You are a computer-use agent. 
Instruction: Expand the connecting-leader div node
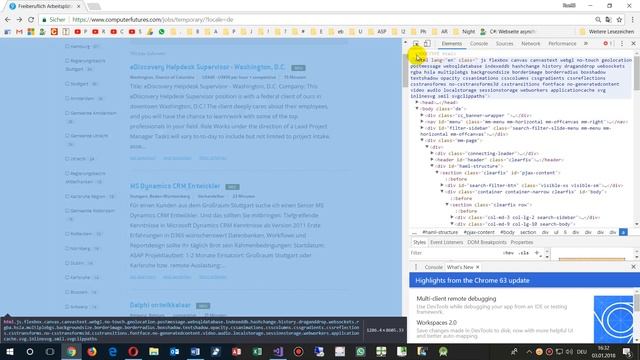[432, 153]
